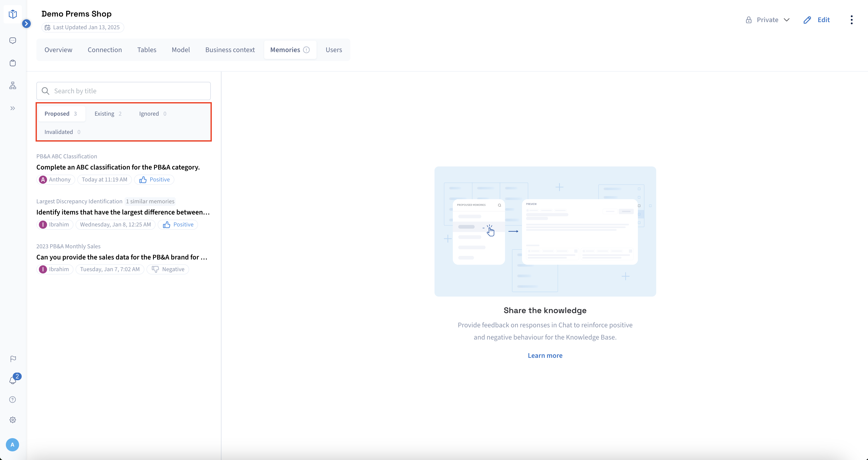Click the Memories tab info icon
This screenshot has height=460, width=868.
click(306, 50)
